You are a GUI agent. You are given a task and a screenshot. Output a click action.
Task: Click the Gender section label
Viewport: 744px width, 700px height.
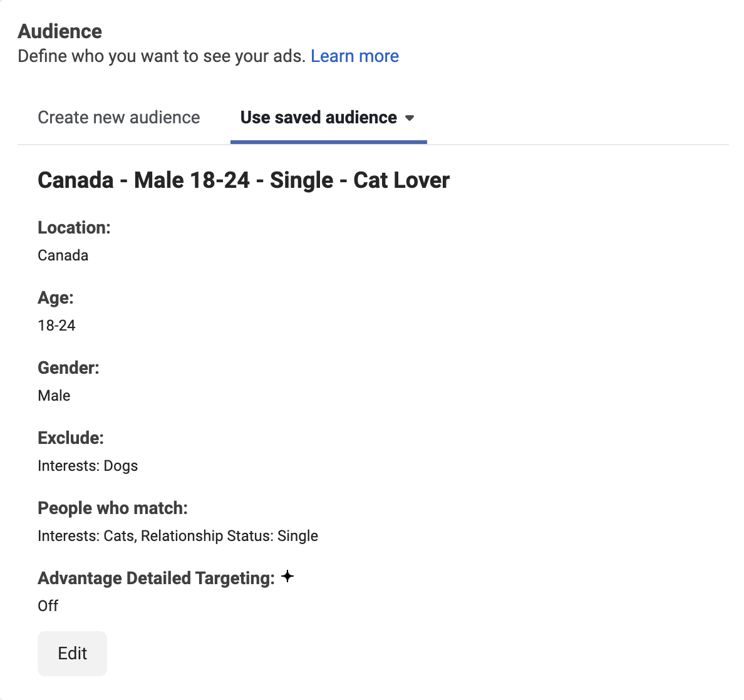click(68, 368)
